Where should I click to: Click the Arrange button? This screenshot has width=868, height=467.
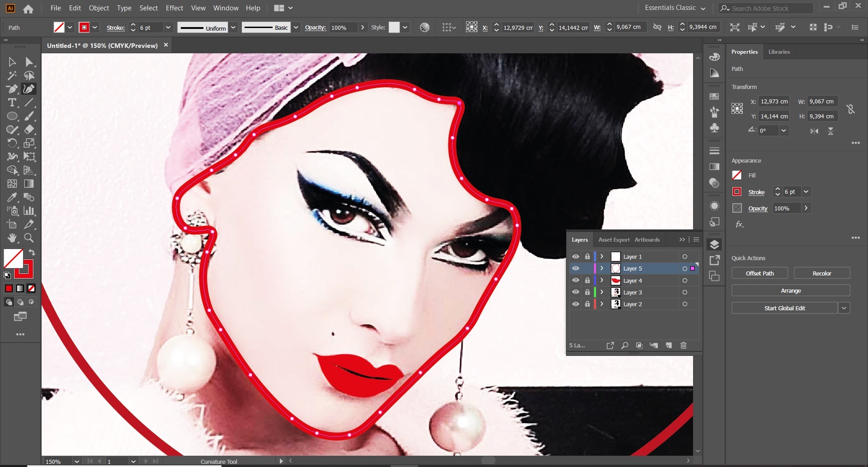[x=791, y=290]
